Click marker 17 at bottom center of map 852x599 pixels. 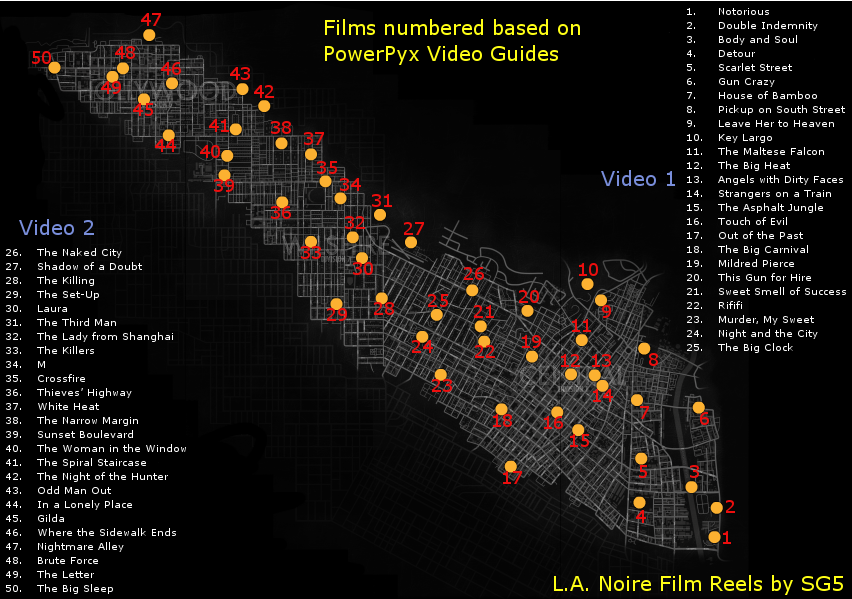pyautogui.click(x=511, y=465)
